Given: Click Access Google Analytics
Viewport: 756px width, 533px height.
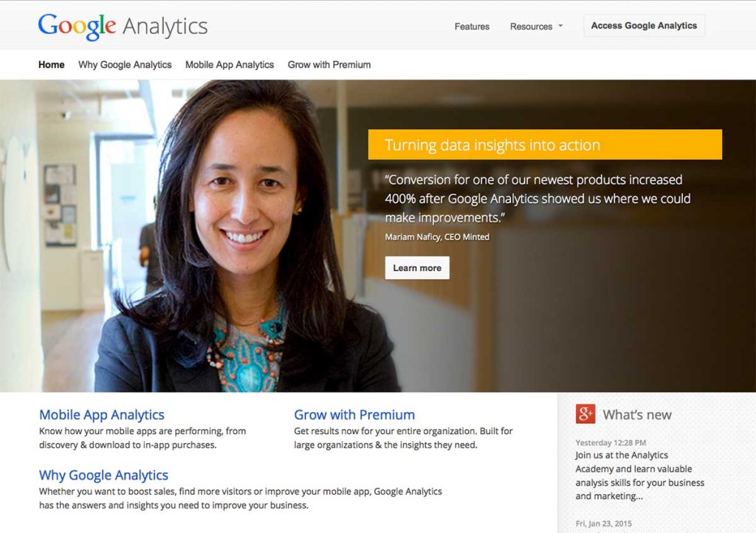Looking at the screenshot, I should point(643,25).
